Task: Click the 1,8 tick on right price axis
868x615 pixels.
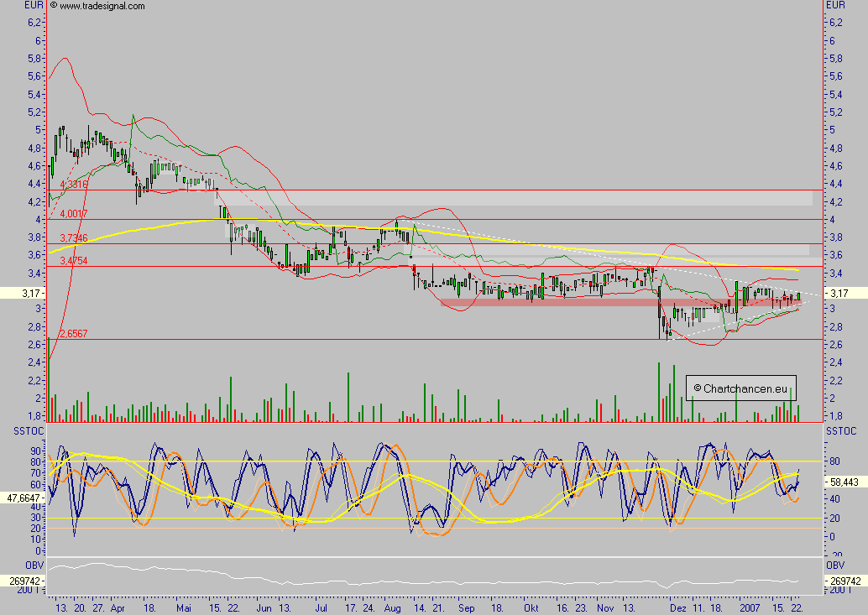Action: [x=836, y=416]
